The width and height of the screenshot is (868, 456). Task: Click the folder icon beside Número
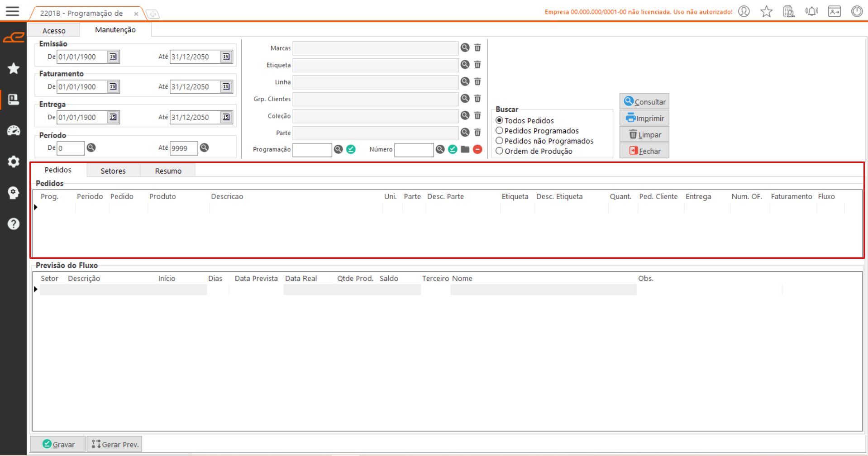pyautogui.click(x=465, y=149)
